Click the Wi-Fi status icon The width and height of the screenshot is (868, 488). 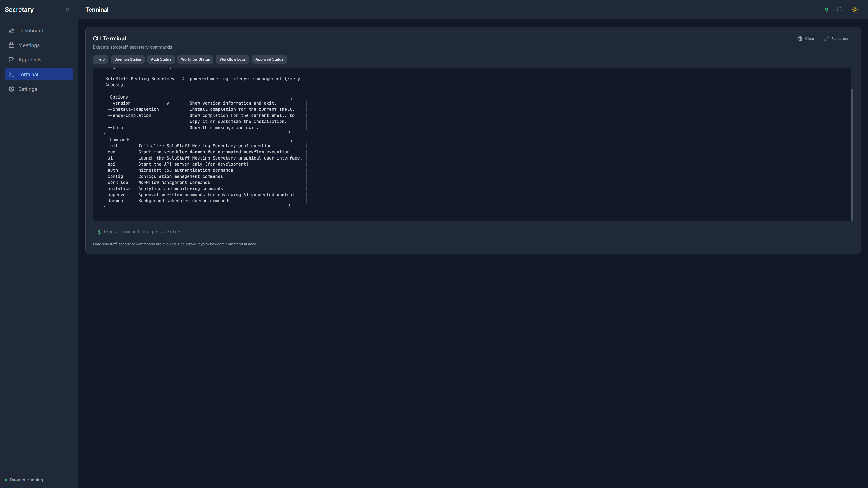(x=826, y=9)
